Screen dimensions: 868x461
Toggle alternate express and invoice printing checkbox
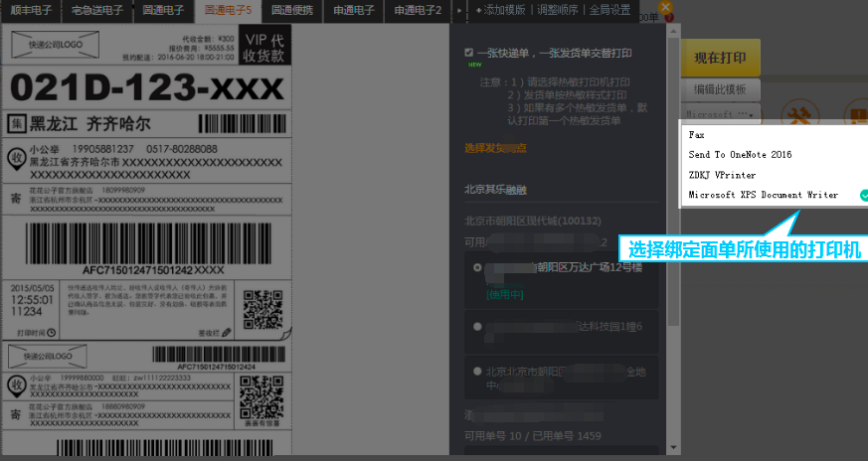[x=469, y=53]
